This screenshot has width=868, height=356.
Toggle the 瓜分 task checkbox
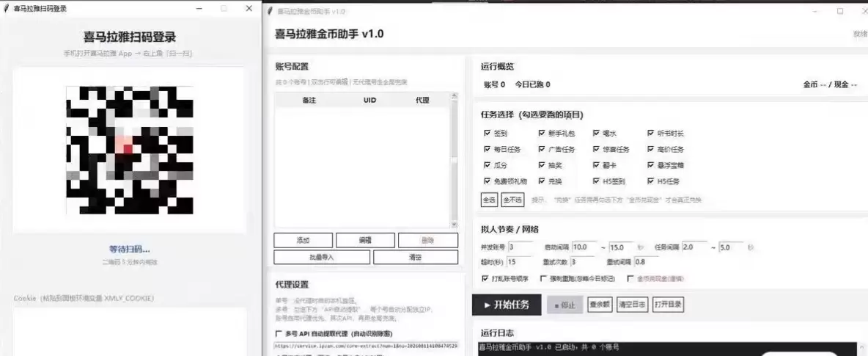coord(487,164)
